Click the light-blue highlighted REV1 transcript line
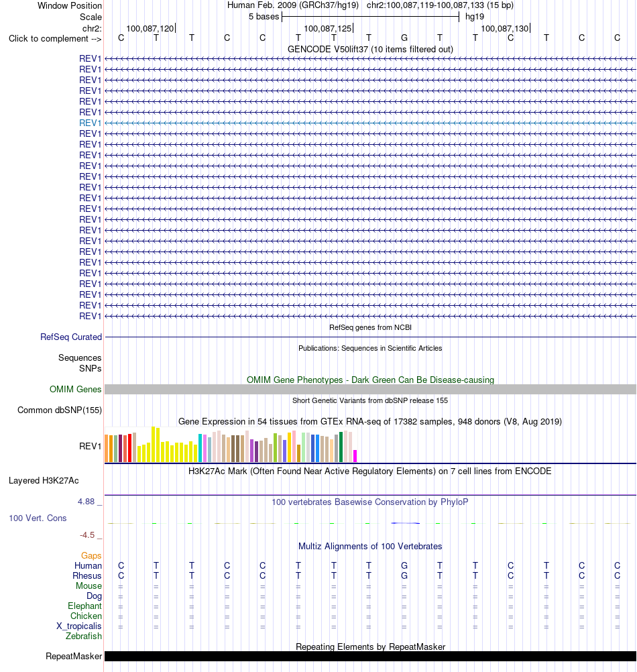Screen dimensions: 637x672 click(x=370, y=123)
